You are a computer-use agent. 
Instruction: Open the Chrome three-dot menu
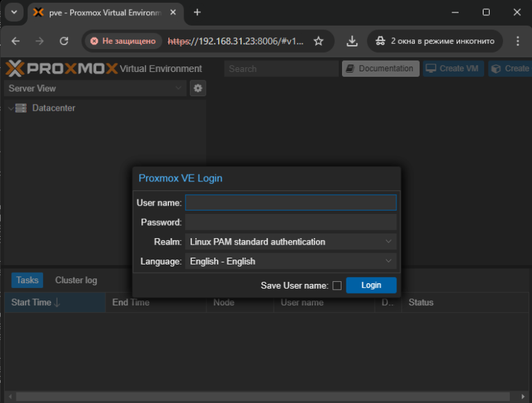pos(517,41)
